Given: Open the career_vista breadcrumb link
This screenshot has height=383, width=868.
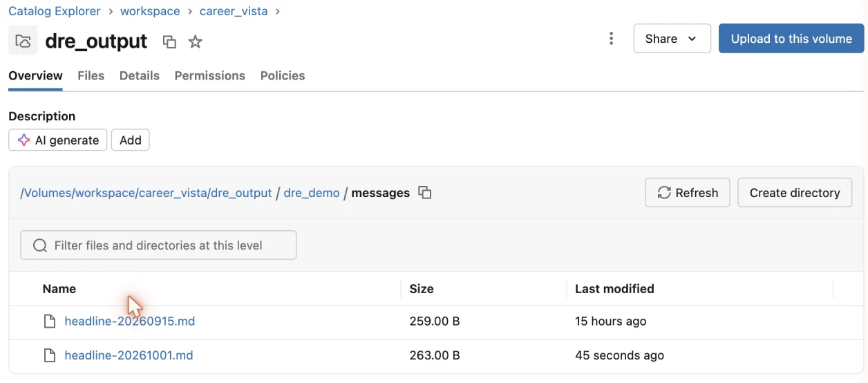Looking at the screenshot, I should point(234,12).
